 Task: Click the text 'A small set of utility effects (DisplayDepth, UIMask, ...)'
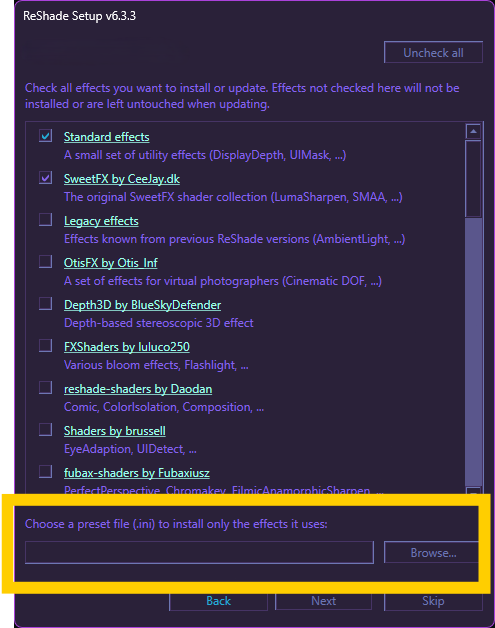205,155
